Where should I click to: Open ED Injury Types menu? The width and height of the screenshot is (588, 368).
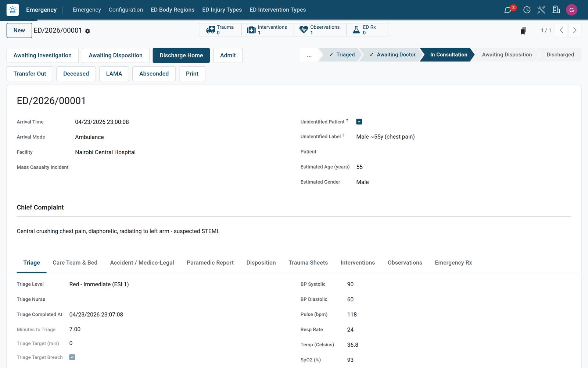[222, 10]
